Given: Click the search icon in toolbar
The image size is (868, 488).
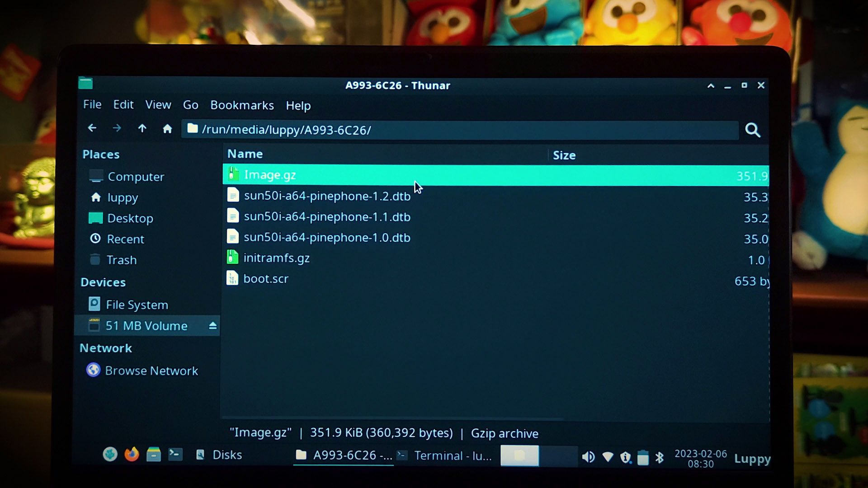Looking at the screenshot, I should 753,130.
